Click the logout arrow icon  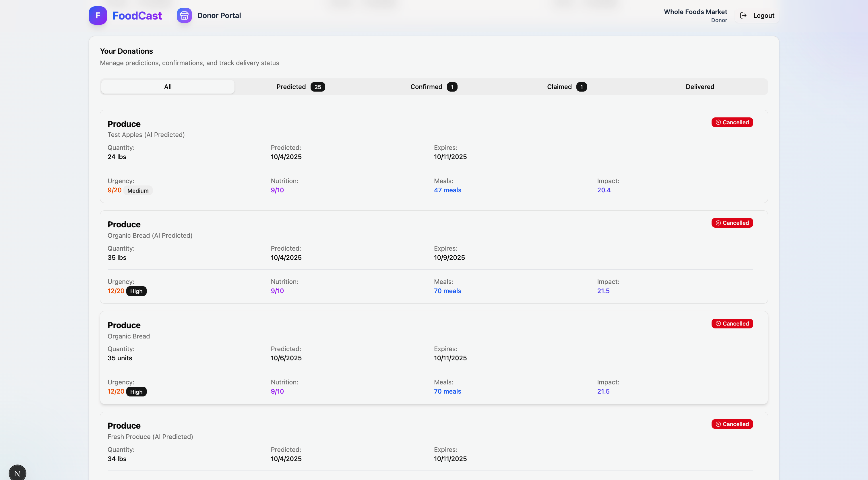pyautogui.click(x=743, y=16)
